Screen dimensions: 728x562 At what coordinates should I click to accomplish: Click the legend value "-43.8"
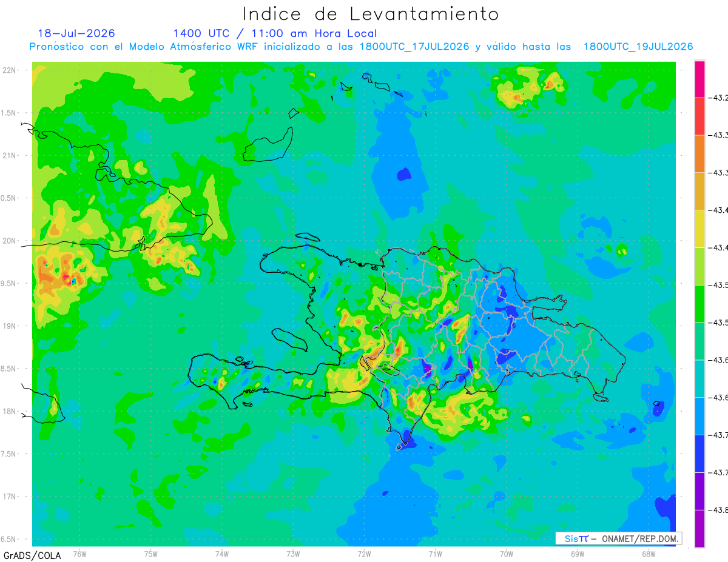coord(718,510)
